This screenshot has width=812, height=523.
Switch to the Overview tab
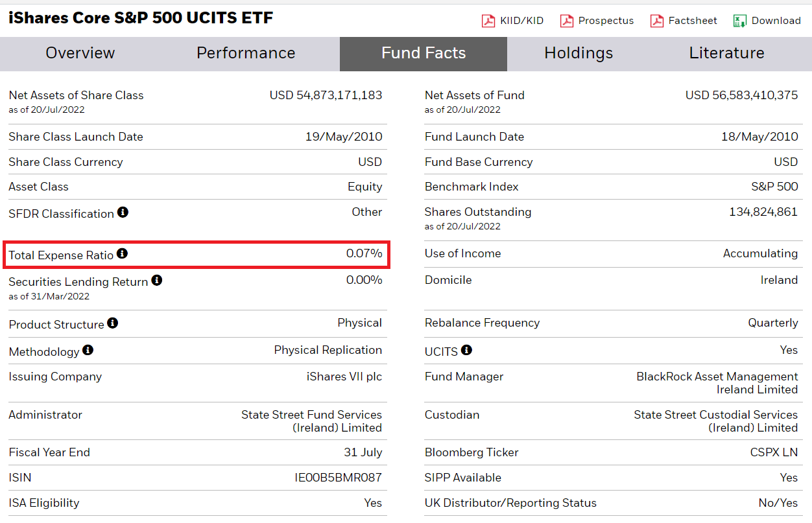pyautogui.click(x=80, y=53)
